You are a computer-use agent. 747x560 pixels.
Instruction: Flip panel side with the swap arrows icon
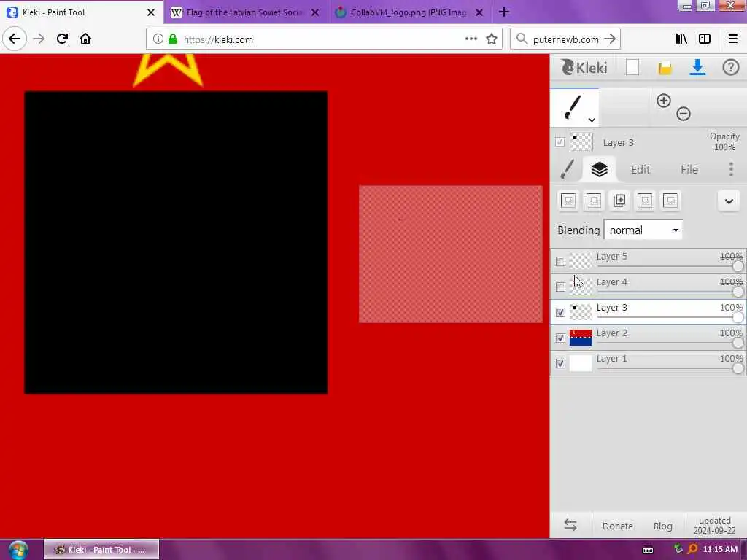click(x=570, y=525)
